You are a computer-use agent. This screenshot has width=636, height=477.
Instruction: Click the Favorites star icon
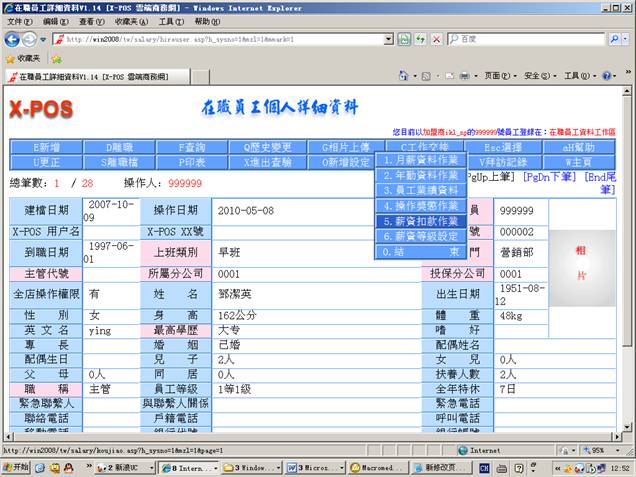[x=10, y=58]
